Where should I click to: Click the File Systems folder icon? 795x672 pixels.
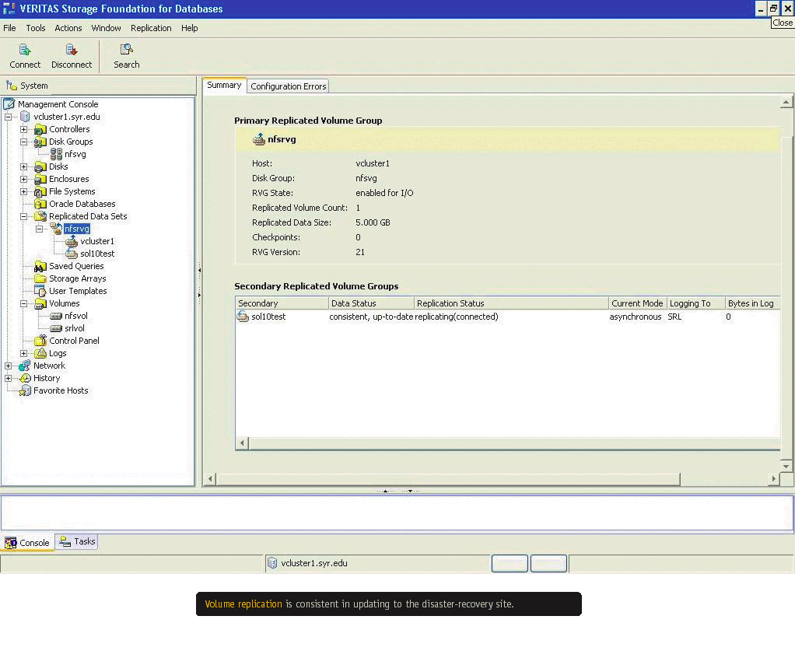point(40,191)
